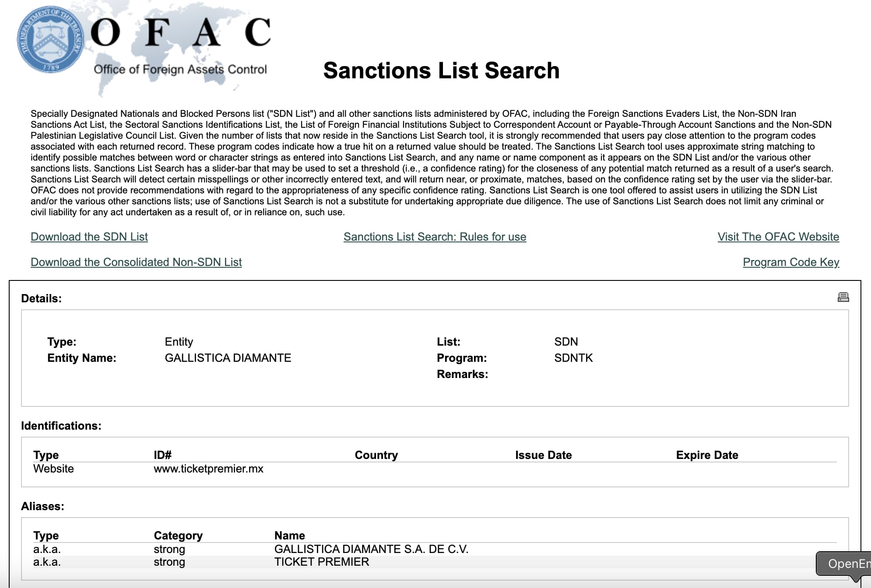Click the Issue Date column header
The width and height of the screenshot is (871, 588).
point(543,455)
